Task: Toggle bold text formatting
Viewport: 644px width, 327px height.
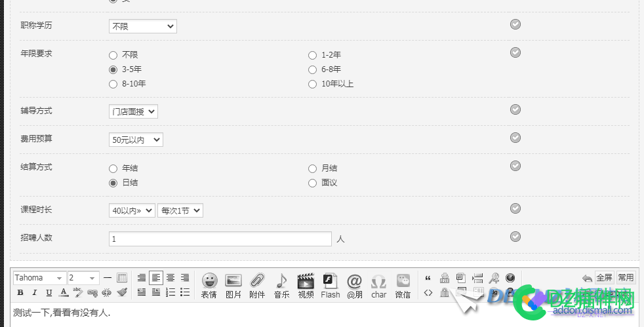Action: [x=20, y=292]
